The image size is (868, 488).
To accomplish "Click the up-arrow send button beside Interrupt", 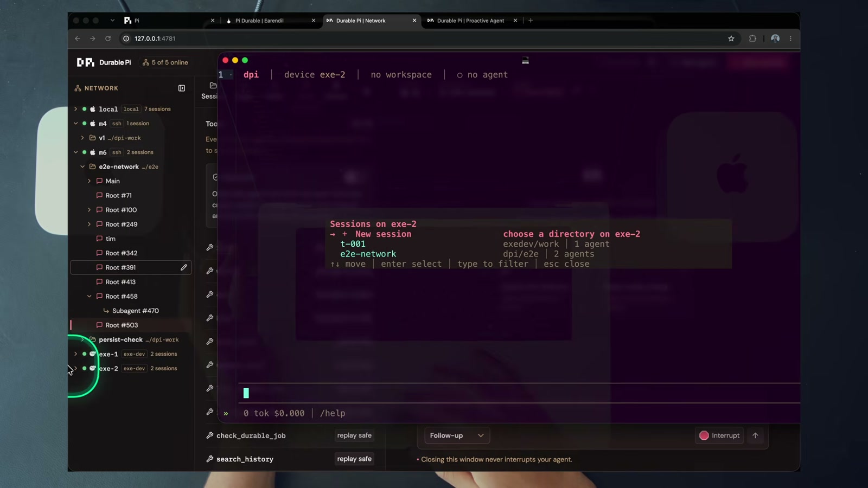I will click(x=755, y=435).
